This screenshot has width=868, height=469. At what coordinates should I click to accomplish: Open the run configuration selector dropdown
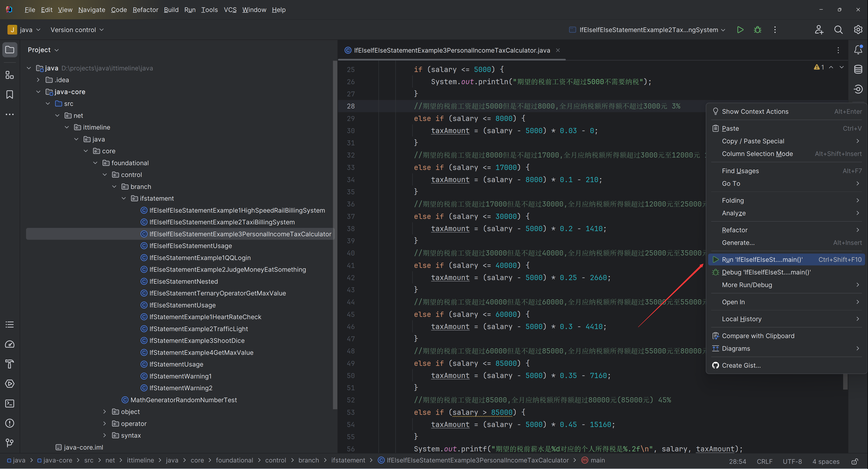pyautogui.click(x=647, y=30)
